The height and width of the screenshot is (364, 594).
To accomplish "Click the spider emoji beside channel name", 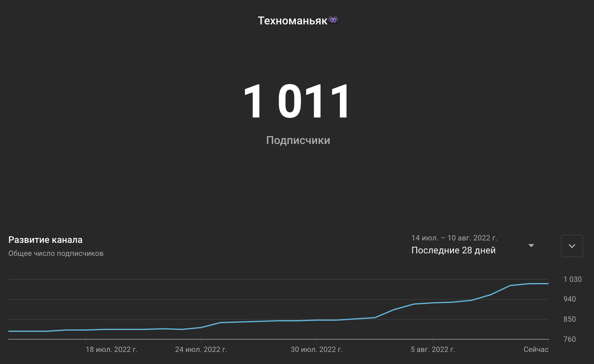I will [332, 20].
